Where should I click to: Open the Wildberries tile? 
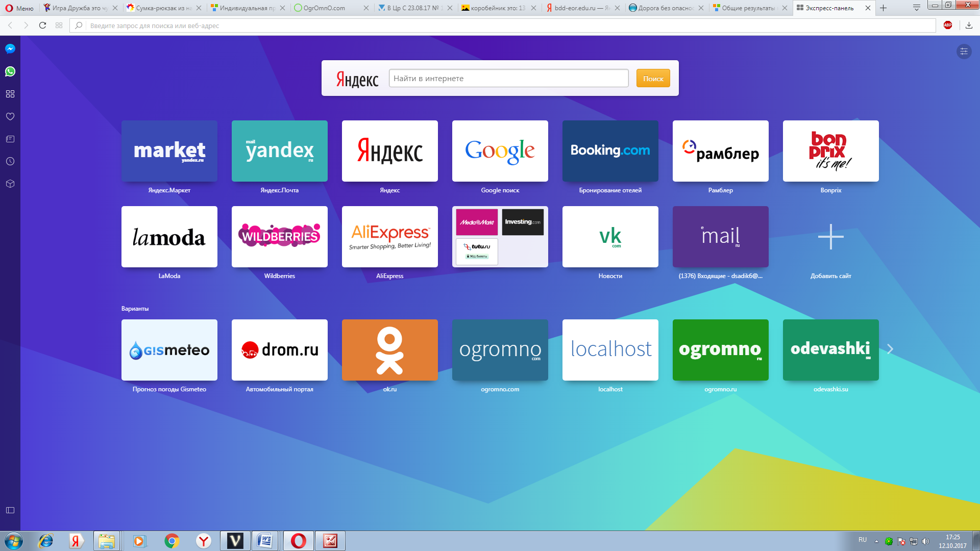pos(280,237)
